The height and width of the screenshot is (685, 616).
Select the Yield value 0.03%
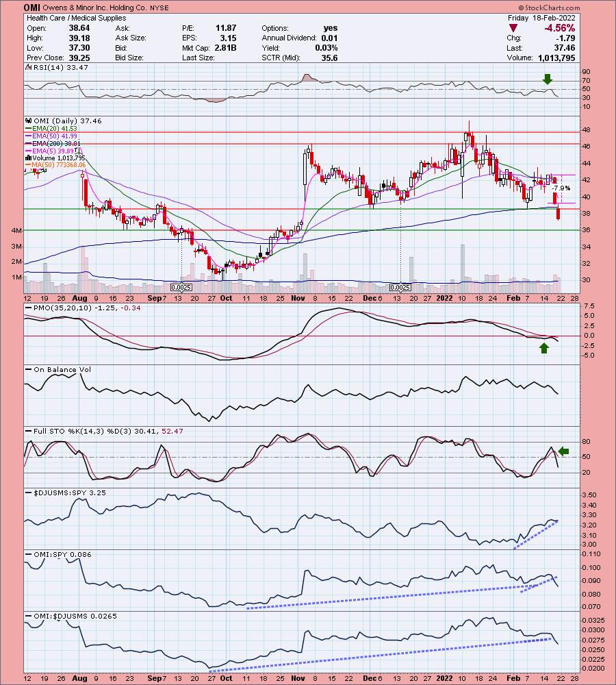coord(326,48)
